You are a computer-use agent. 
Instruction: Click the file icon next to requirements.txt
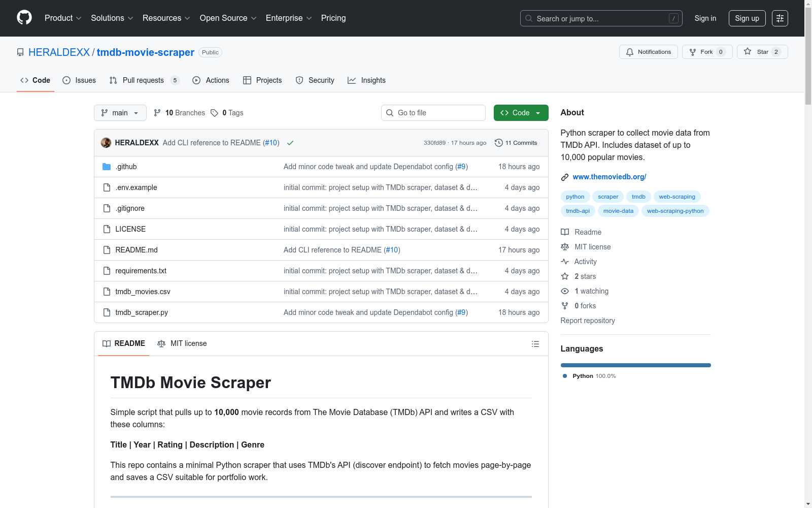pos(107,271)
